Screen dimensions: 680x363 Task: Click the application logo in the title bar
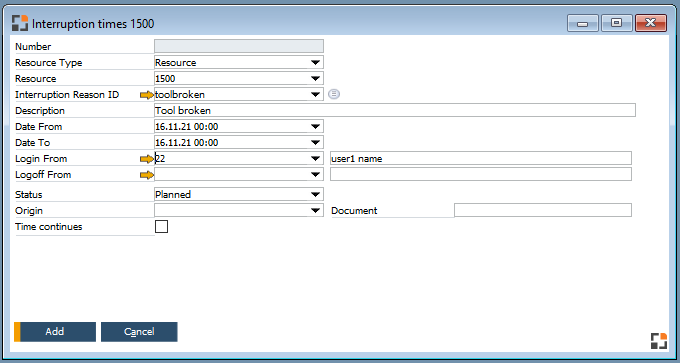pyautogui.click(x=20, y=23)
